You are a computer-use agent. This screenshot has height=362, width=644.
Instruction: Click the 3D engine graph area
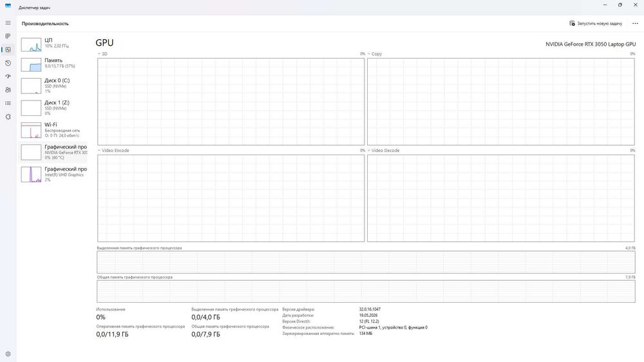(x=231, y=102)
